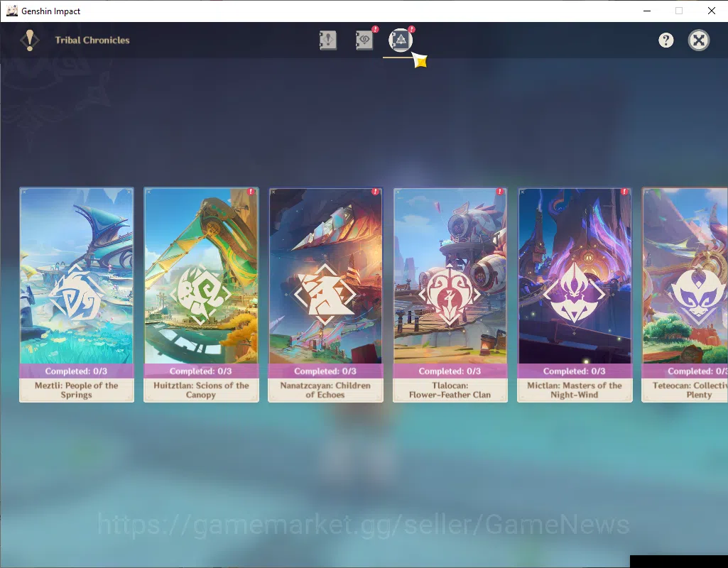
Task: Open Teteocan: Collective of Plenty card
Action: click(x=685, y=295)
